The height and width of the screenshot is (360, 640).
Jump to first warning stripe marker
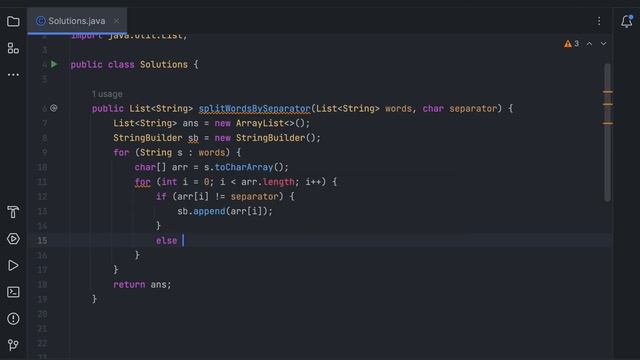pyautogui.click(x=608, y=92)
